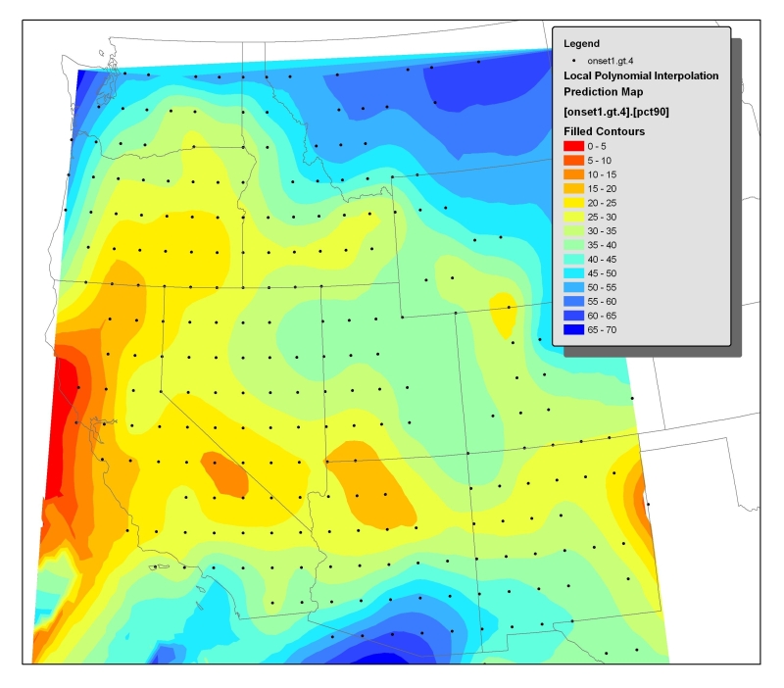
Task: Click the onset1.gt.4 point symbol dot
Action: (573, 61)
